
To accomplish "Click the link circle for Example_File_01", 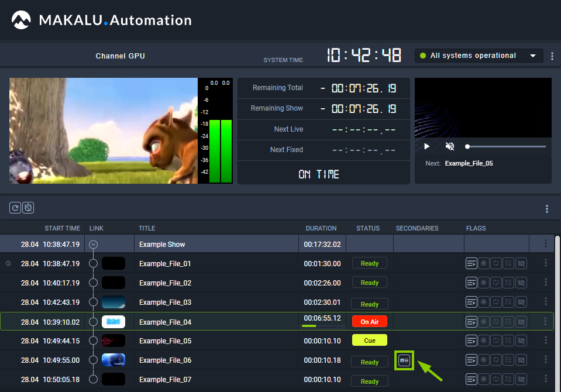I will 94,263.
